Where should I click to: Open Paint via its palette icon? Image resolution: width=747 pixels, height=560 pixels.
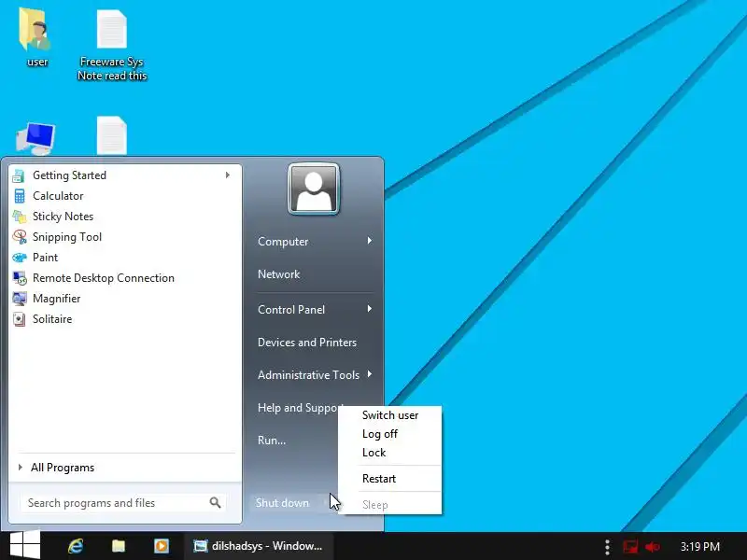click(19, 258)
